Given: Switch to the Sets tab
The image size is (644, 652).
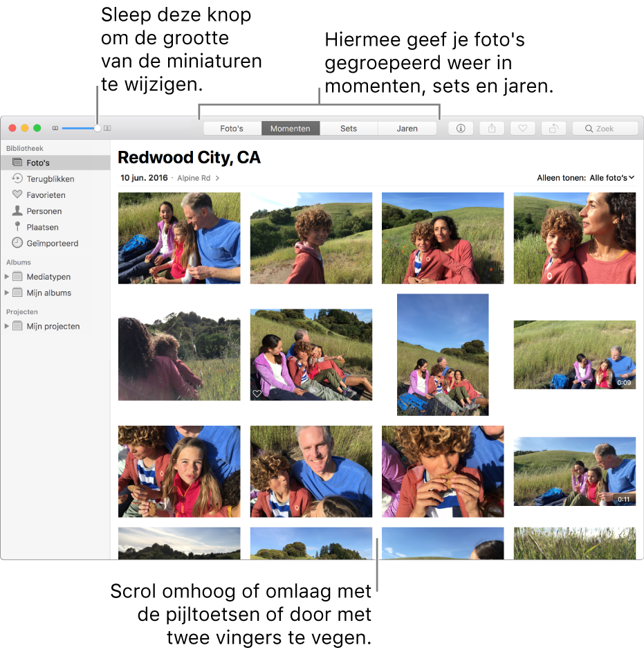Looking at the screenshot, I should (x=349, y=128).
